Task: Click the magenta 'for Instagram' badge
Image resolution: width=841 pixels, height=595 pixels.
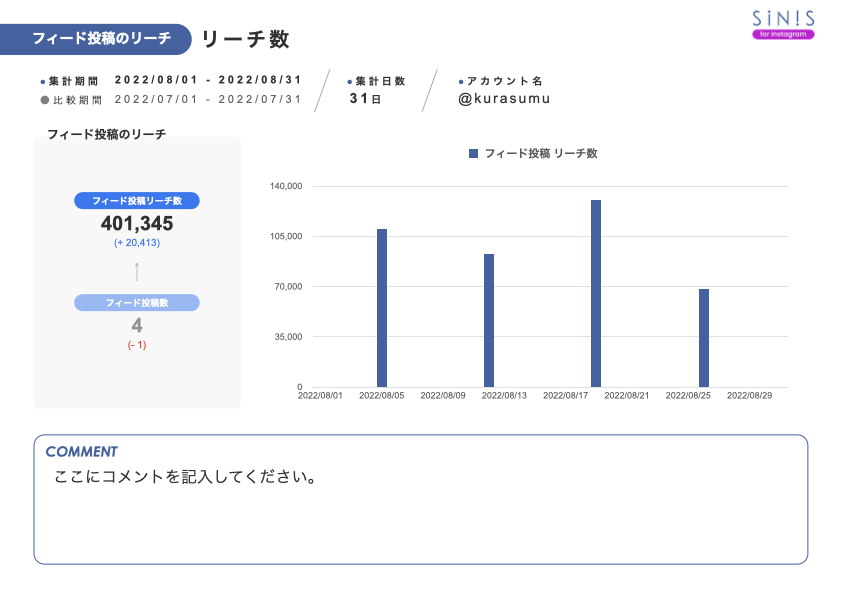Action: coord(784,33)
